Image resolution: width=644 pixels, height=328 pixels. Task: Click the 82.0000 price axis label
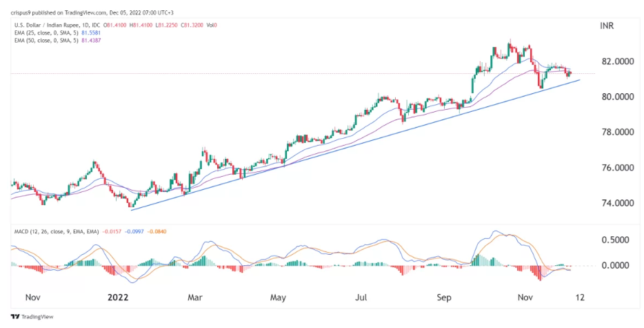coord(616,61)
